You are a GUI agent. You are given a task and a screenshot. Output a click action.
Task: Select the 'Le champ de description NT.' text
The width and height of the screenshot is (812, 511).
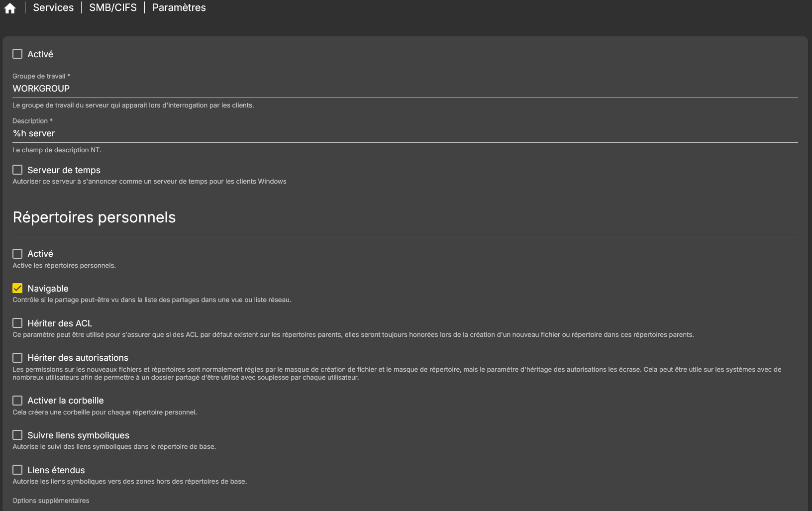[57, 150]
